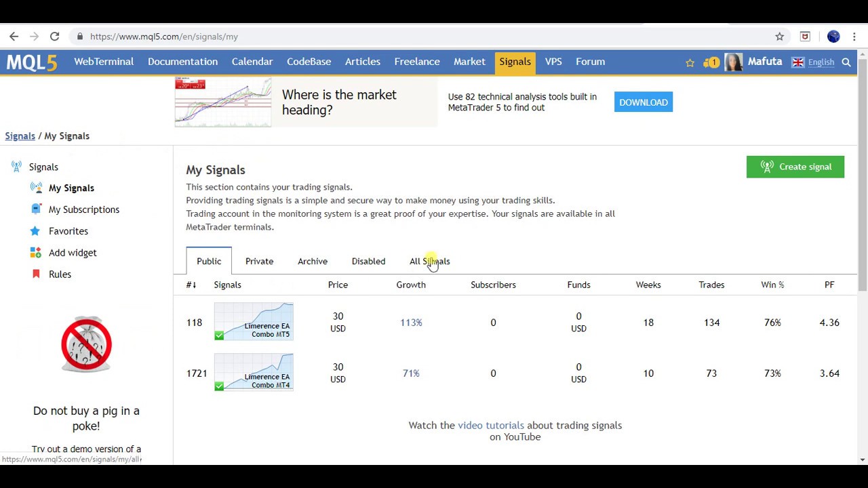Viewport: 868px width, 488px height.
Task: Click the MQL5 logo
Action: pos(32,62)
